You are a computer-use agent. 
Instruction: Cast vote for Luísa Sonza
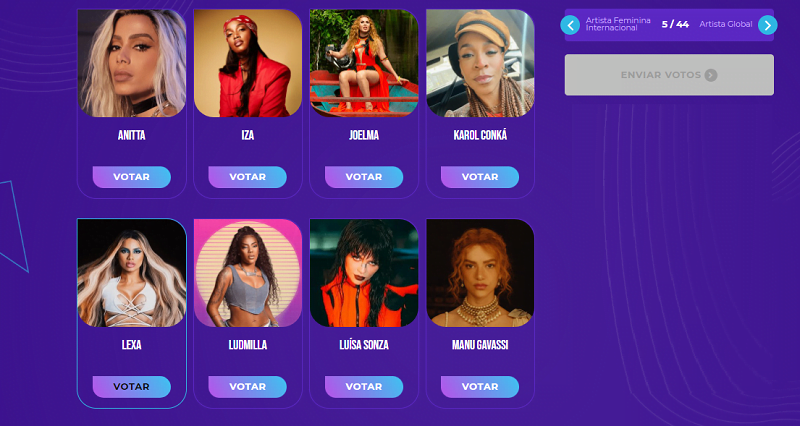[x=364, y=387]
